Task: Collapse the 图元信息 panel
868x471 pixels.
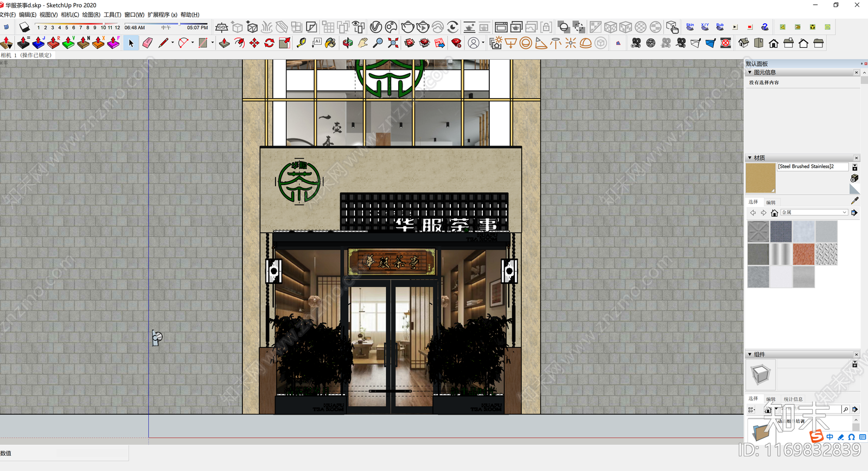Action: [x=750, y=72]
